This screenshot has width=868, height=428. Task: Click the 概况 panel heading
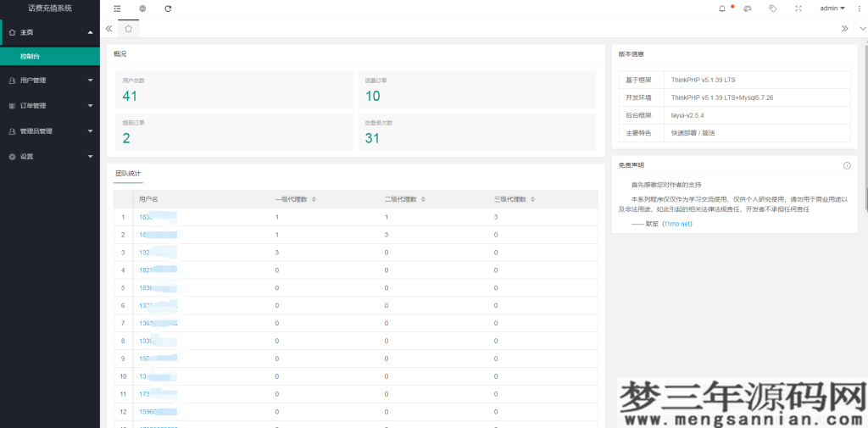(120, 54)
